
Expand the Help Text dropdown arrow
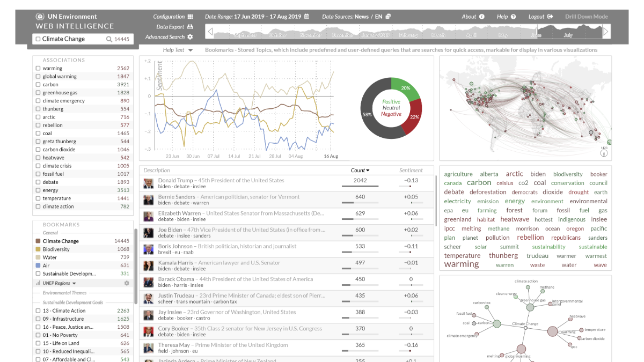click(191, 50)
